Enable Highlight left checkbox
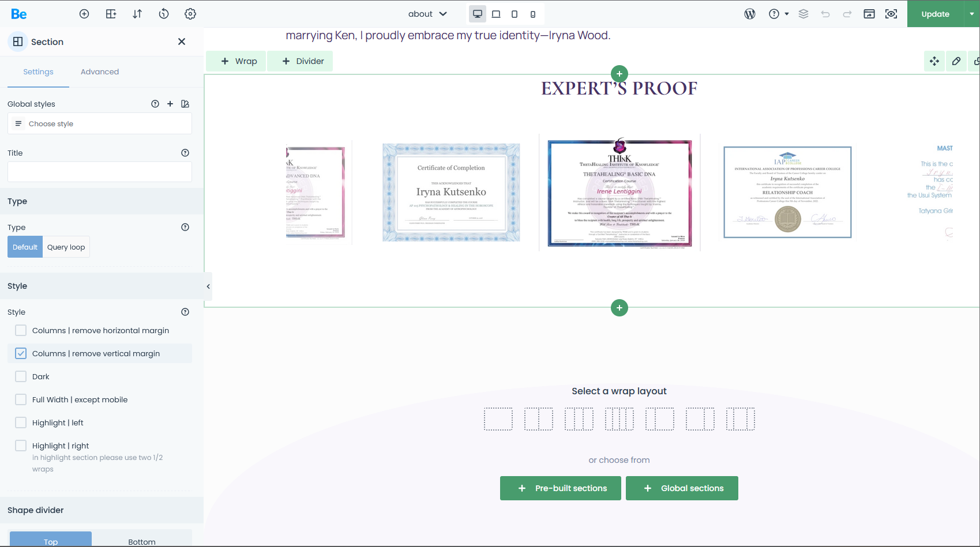The image size is (980, 547). pyautogui.click(x=21, y=422)
